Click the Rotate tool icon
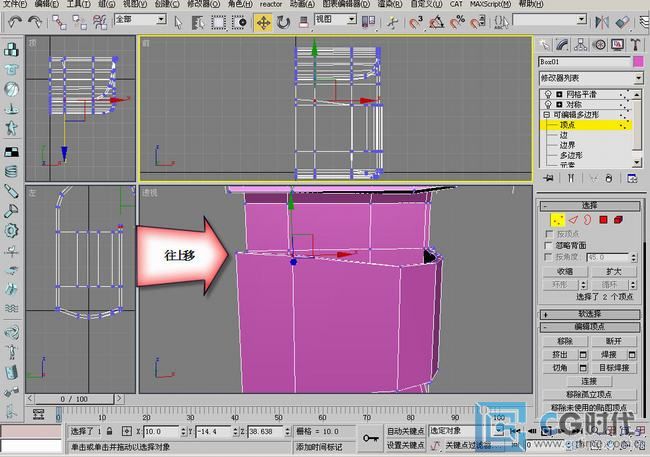This screenshot has height=457, width=650. tap(283, 20)
